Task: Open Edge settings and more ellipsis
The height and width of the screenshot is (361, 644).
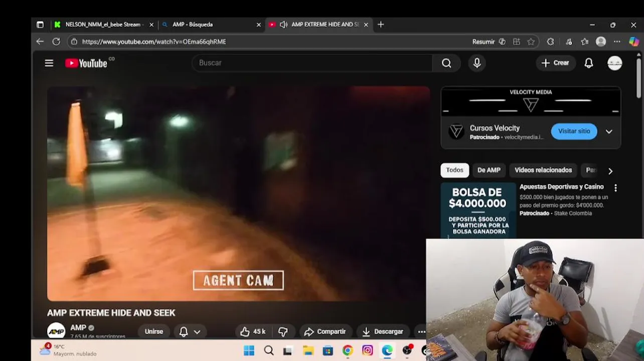Action: click(x=617, y=42)
